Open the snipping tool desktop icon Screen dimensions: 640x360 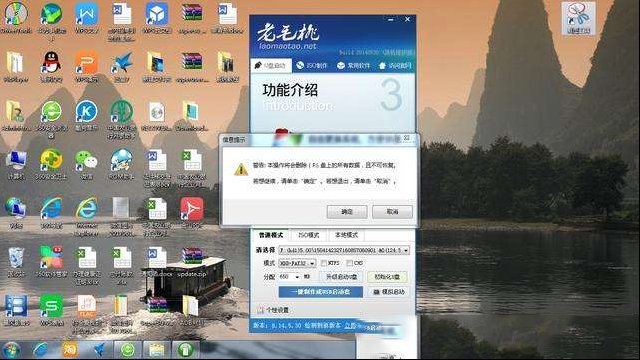click(578, 18)
